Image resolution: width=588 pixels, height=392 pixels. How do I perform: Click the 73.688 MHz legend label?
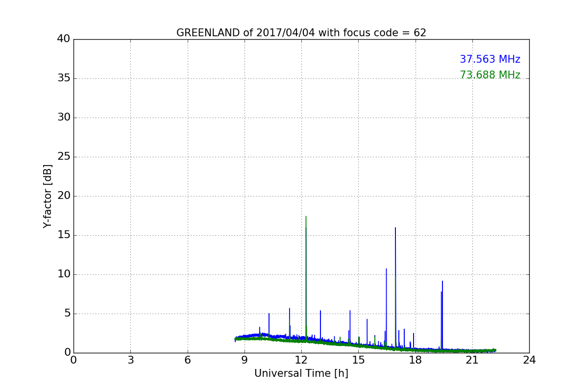tap(490, 75)
